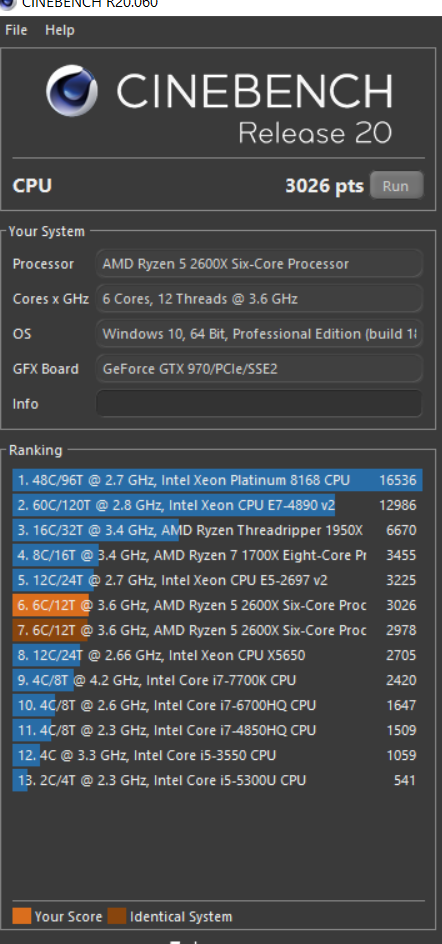
Task: Select the Xeon E7-4890 v2 ranking row
Action: click(x=217, y=505)
